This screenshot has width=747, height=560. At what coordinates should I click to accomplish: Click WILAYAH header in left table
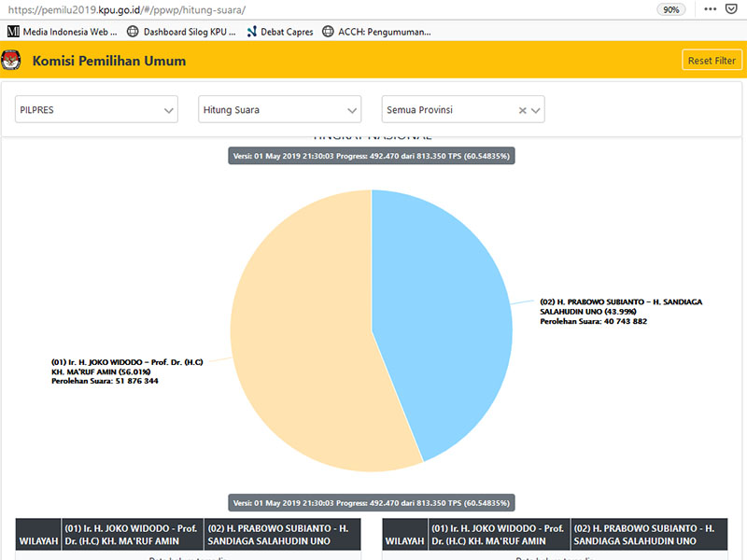(37, 540)
